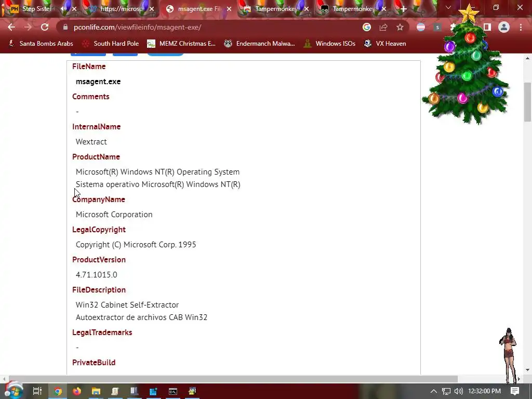Open the side panel icon

[487, 27]
